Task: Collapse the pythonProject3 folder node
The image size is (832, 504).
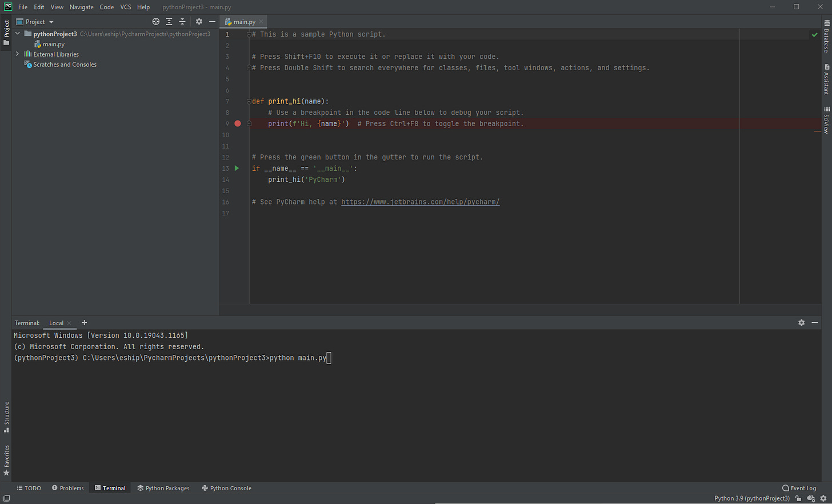Action: point(18,34)
